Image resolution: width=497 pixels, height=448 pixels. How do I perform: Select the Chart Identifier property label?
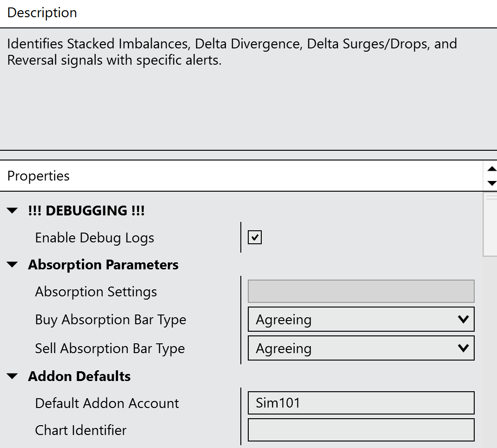80,430
